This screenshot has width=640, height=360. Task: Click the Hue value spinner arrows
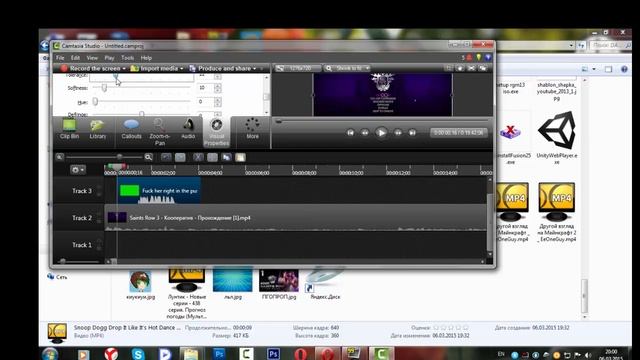218,101
